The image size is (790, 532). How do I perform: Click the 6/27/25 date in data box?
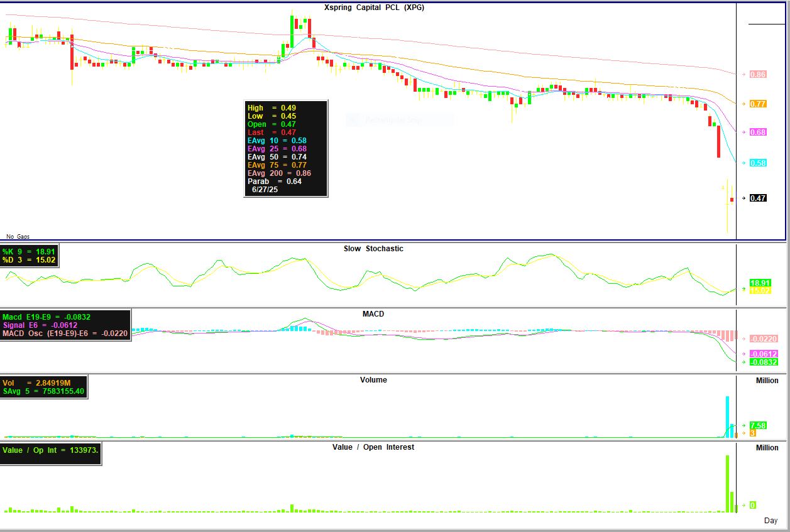tap(265, 190)
